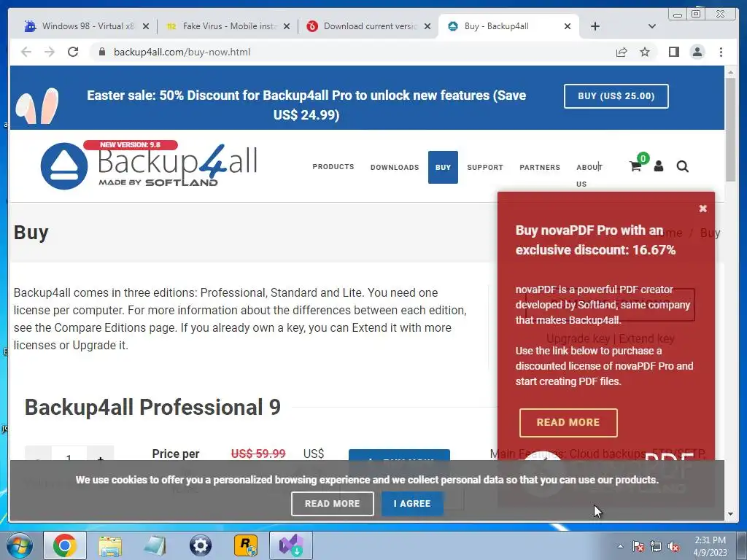
Task: Open the gear settings taskbar app
Action: click(200, 545)
